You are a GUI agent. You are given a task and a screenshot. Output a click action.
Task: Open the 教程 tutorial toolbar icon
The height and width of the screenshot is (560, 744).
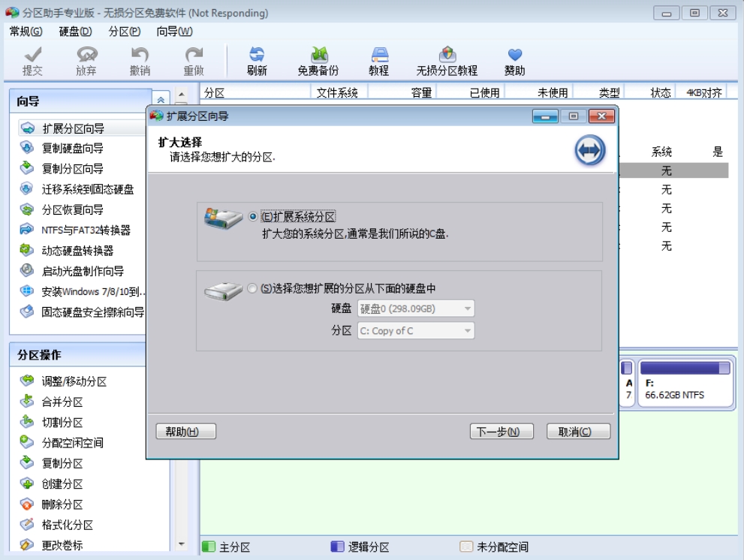click(379, 61)
